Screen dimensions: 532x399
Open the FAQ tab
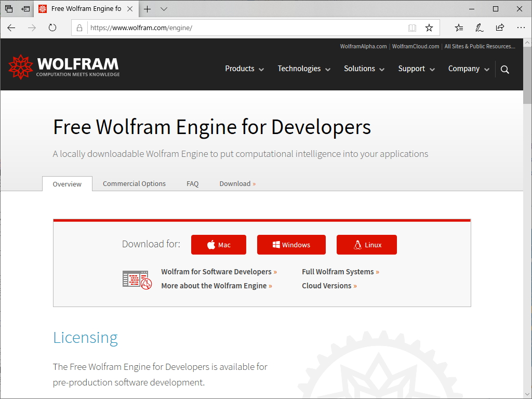point(192,183)
